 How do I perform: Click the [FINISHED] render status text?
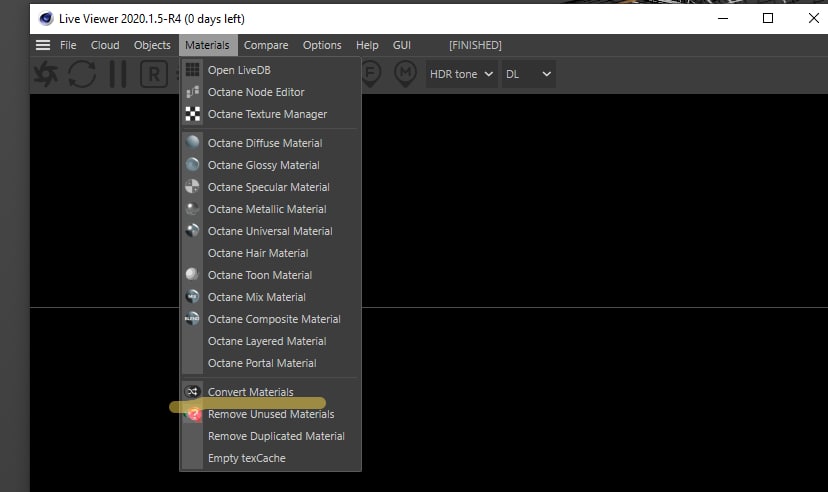click(x=475, y=45)
